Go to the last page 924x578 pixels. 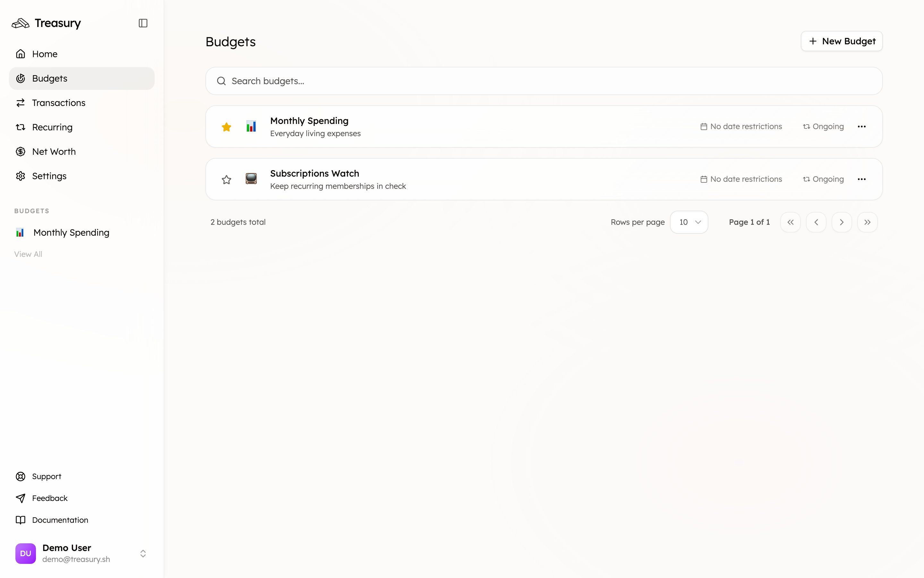click(868, 222)
